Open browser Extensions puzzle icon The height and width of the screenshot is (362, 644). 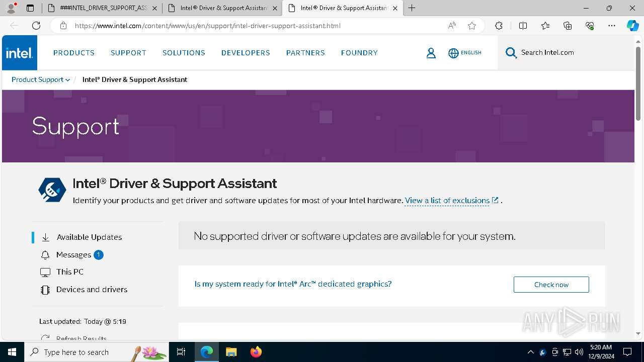pyautogui.click(x=499, y=26)
